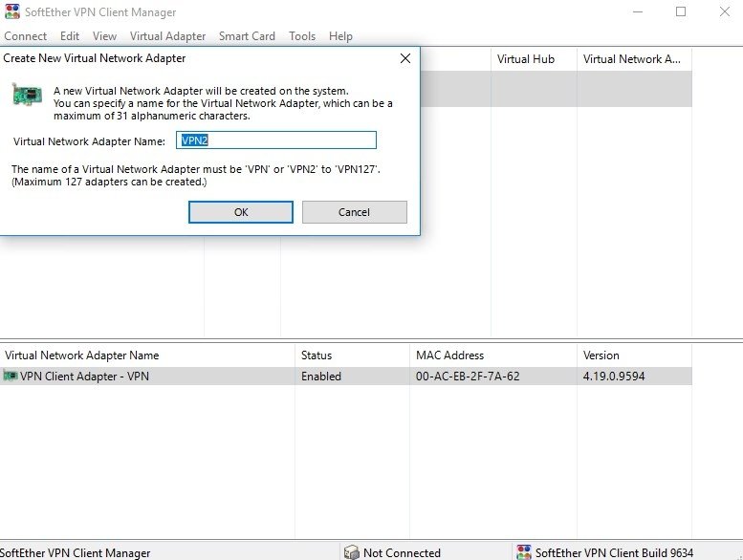Image resolution: width=743 pixels, height=560 pixels.
Task: Click the VPN Client Adapter row icon
Action: tap(10, 376)
